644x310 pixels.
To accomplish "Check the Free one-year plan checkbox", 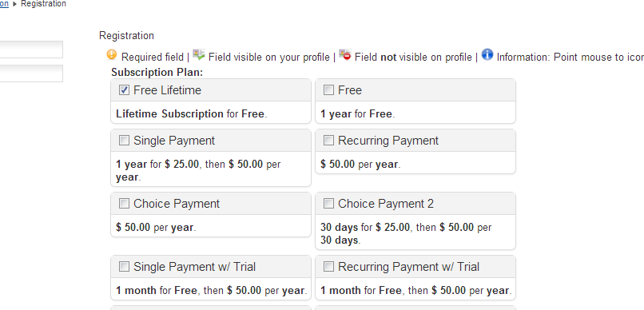I will tap(328, 90).
